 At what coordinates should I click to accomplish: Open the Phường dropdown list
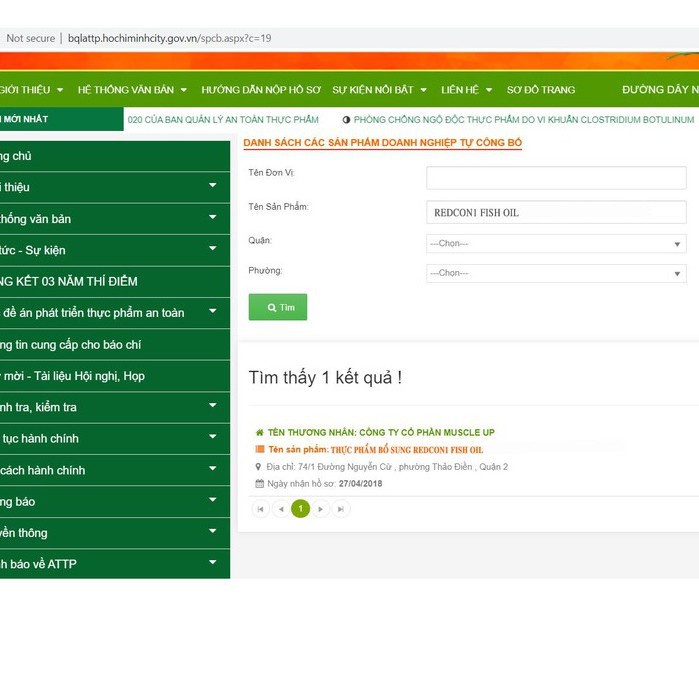(556, 273)
